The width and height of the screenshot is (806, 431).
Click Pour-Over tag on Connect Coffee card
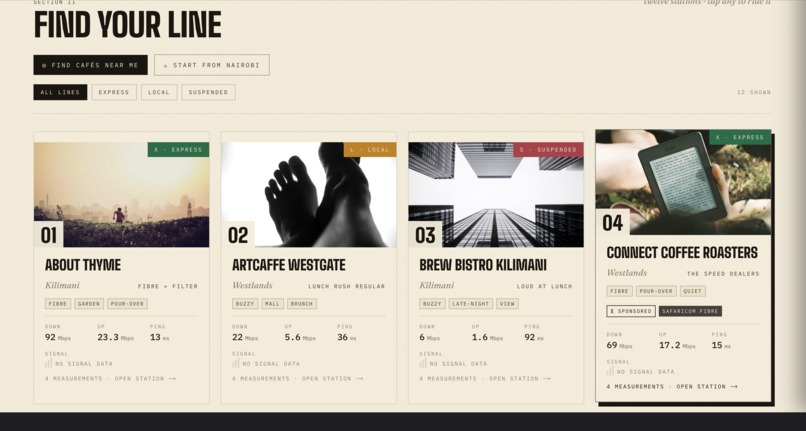tap(656, 291)
